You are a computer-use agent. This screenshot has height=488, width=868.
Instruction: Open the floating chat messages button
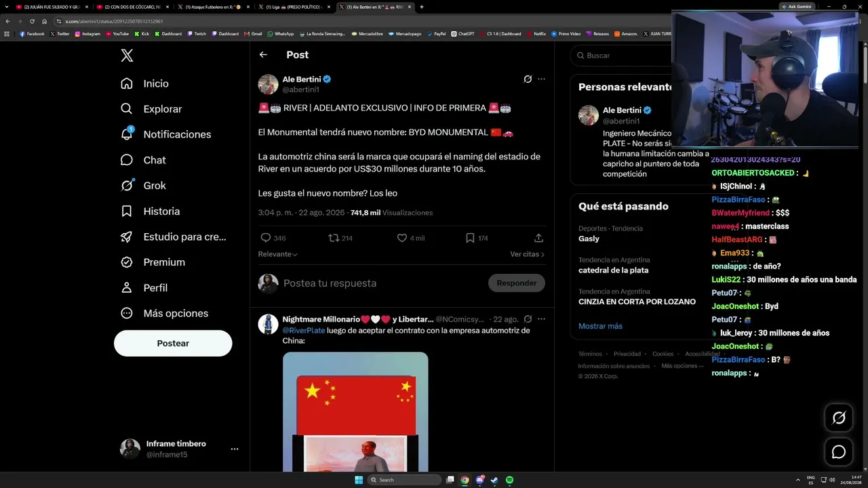pyautogui.click(x=839, y=452)
